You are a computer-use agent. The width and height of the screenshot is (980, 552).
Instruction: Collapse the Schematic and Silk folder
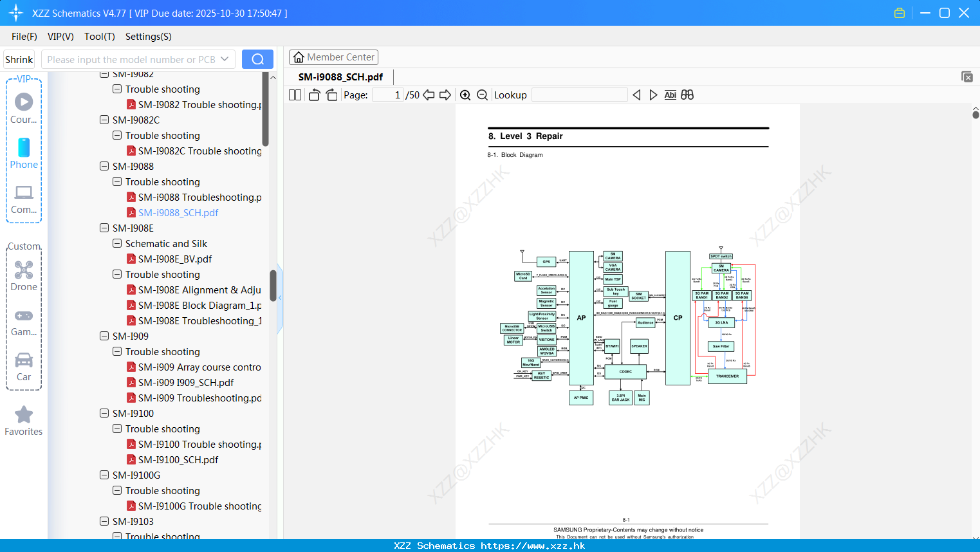coord(117,243)
